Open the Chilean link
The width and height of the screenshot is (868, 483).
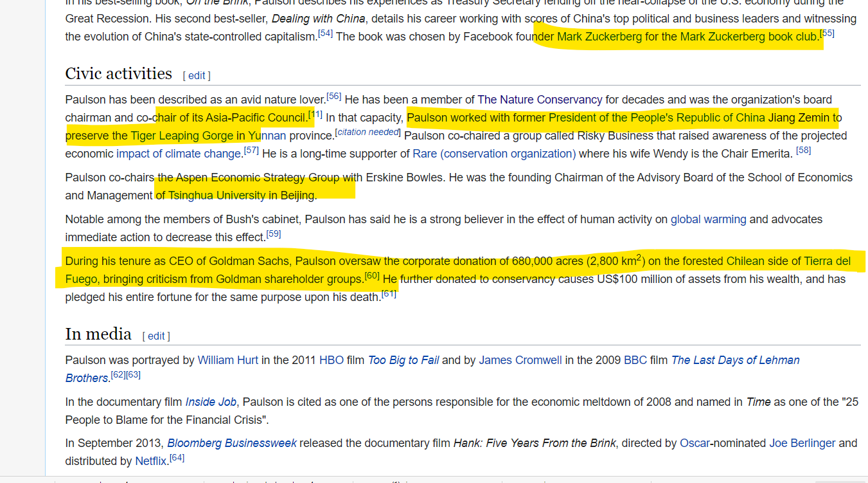[x=745, y=261]
